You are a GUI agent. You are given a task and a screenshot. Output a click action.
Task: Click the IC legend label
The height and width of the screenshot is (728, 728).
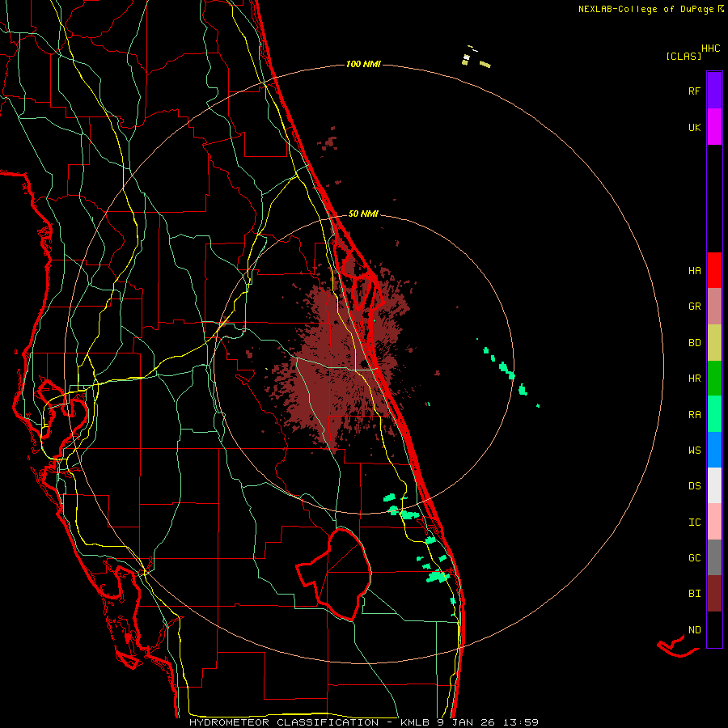point(694,523)
